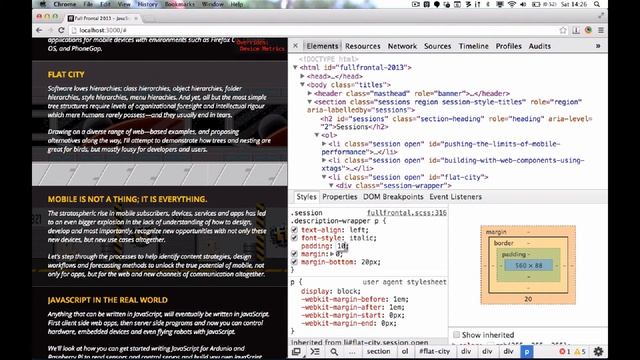
Task: Toggle the text-align: left property
Action: (x=294, y=230)
